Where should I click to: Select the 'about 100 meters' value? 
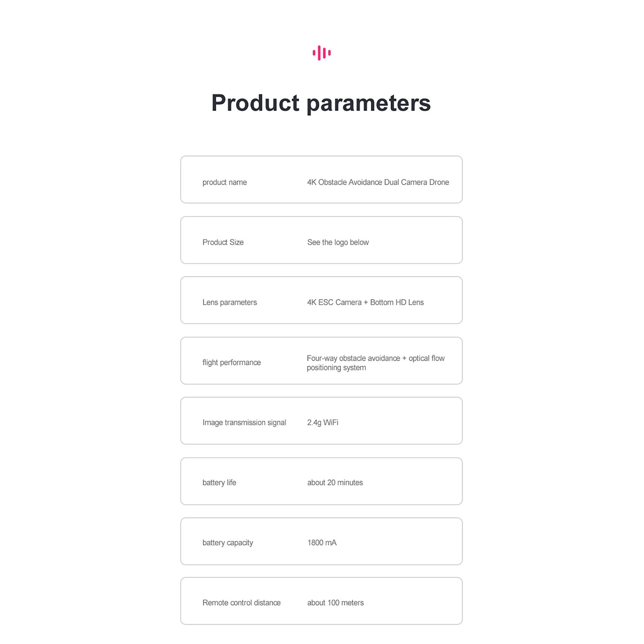[x=335, y=603]
